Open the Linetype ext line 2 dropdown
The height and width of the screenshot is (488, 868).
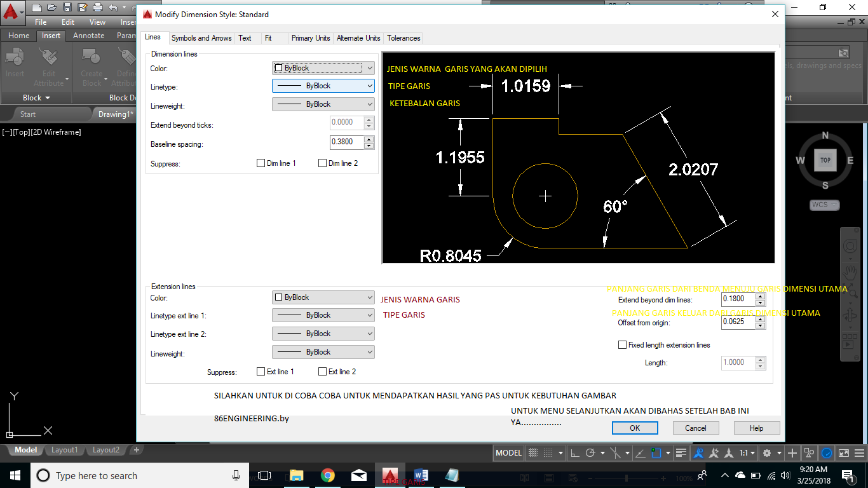pyautogui.click(x=323, y=334)
